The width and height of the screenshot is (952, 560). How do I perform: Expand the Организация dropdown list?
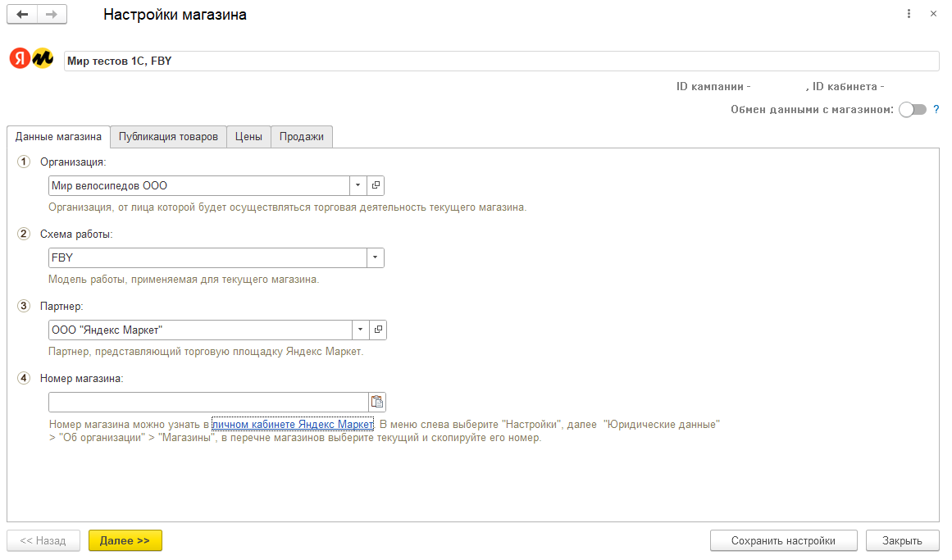pos(359,185)
